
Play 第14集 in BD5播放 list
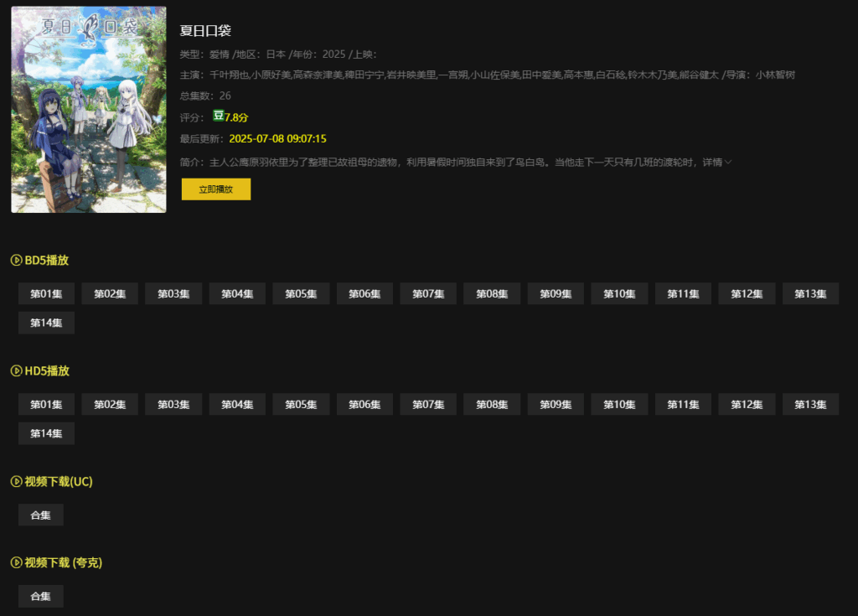point(47,323)
